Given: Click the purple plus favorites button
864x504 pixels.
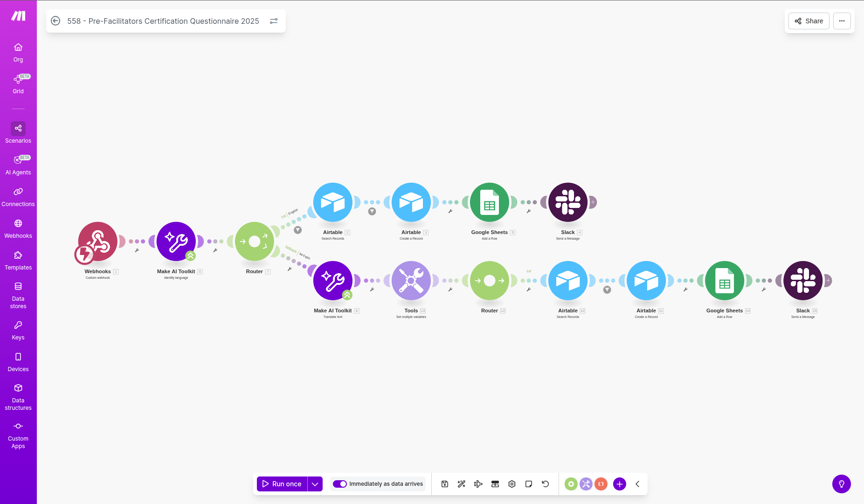Looking at the screenshot, I should pyautogui.click(x=620, y=484).
